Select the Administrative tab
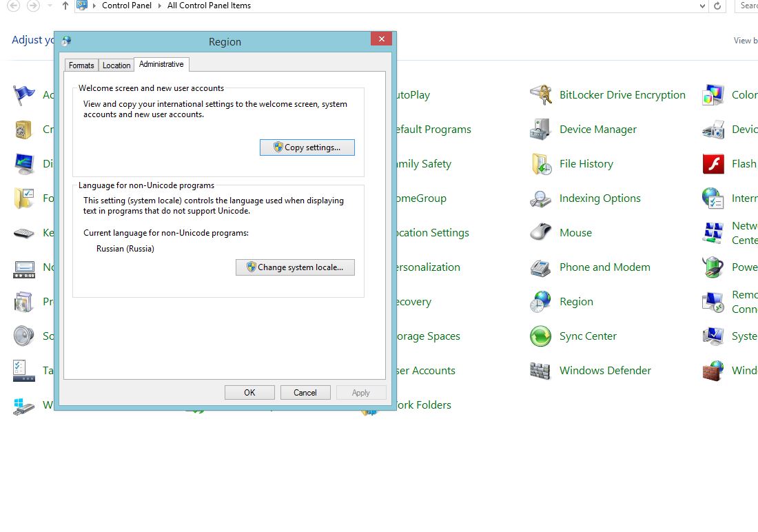This screenshot has width=758, height=532. tap(161, 64)
